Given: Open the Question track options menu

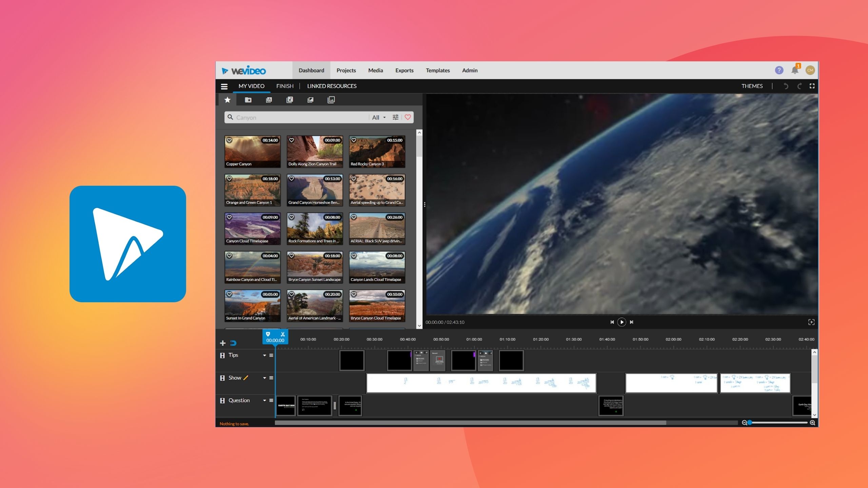Looking at the screenshot, I should tap(271, 400).
